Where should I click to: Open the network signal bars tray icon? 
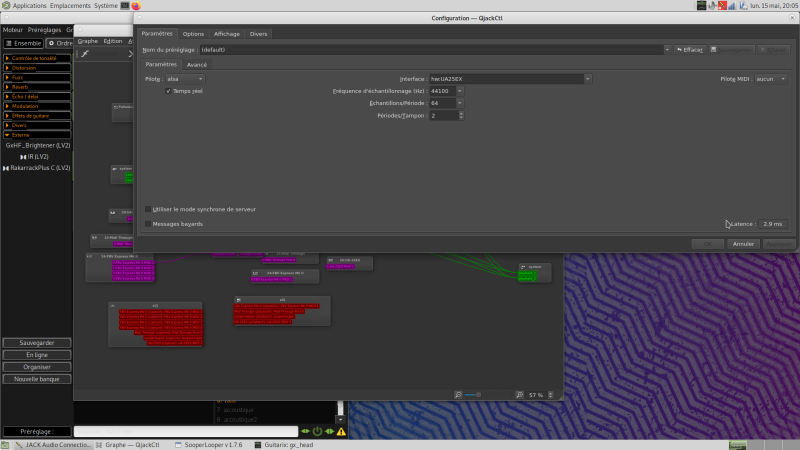click(x=732, y=6)
